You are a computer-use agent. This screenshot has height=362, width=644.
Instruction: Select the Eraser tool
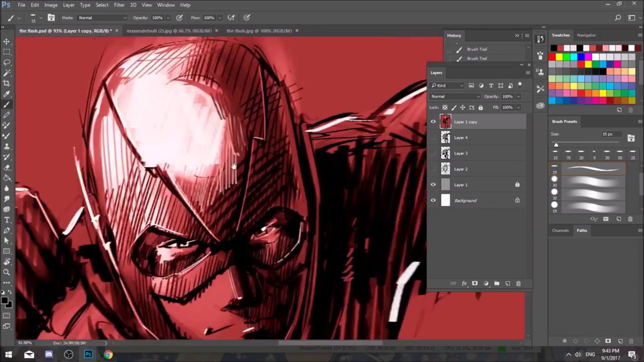pyautogui.click(x=7, y=167)
